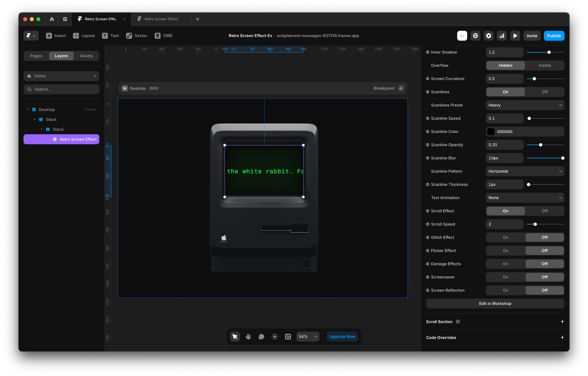Set Overflow to Visible

point(544,66)
